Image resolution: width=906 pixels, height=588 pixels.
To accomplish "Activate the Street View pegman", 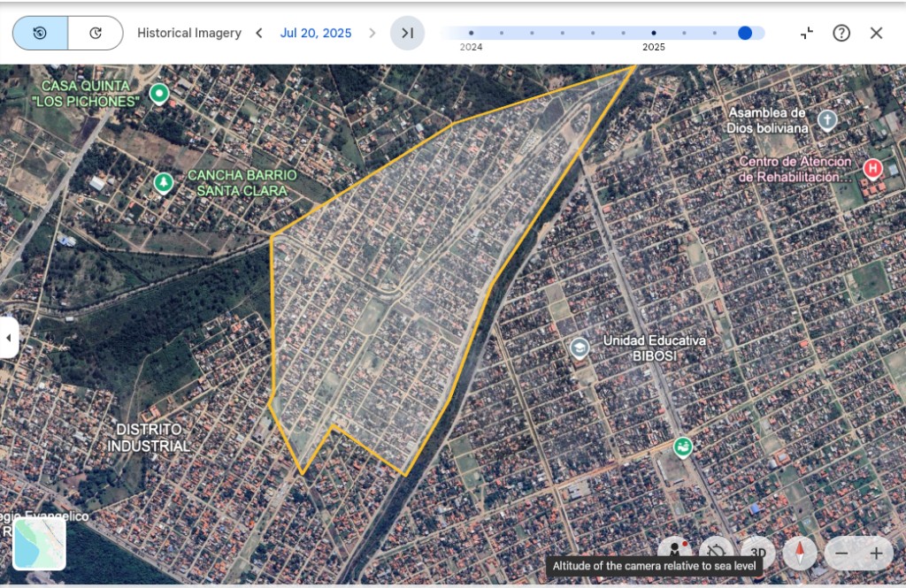I will tap(675, 552).
